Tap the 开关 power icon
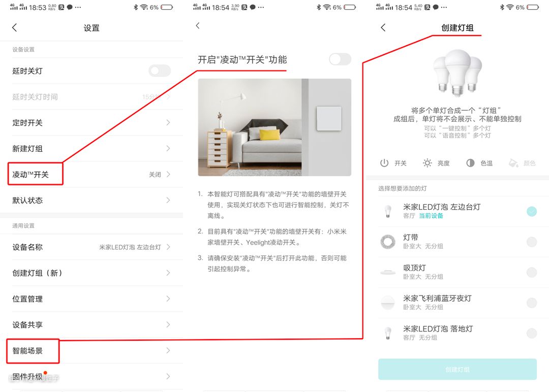The width and height of the screenshot is (549, 392). [385, 163]
